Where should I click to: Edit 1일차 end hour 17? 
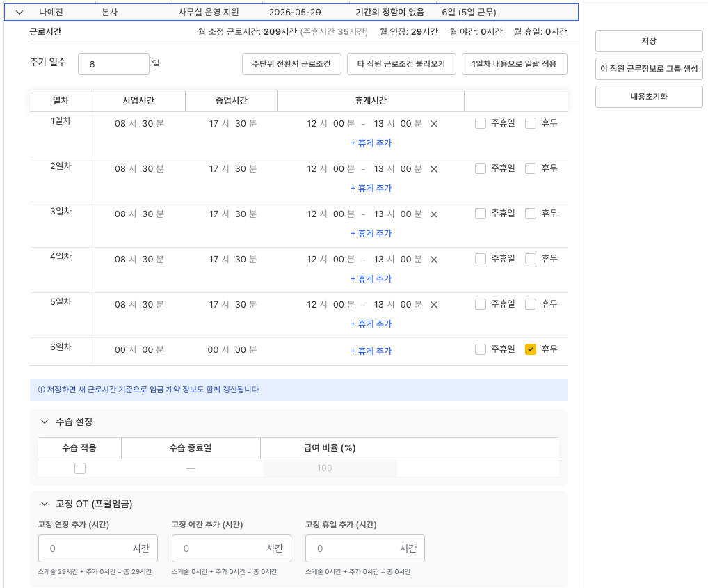coord(214,124)
